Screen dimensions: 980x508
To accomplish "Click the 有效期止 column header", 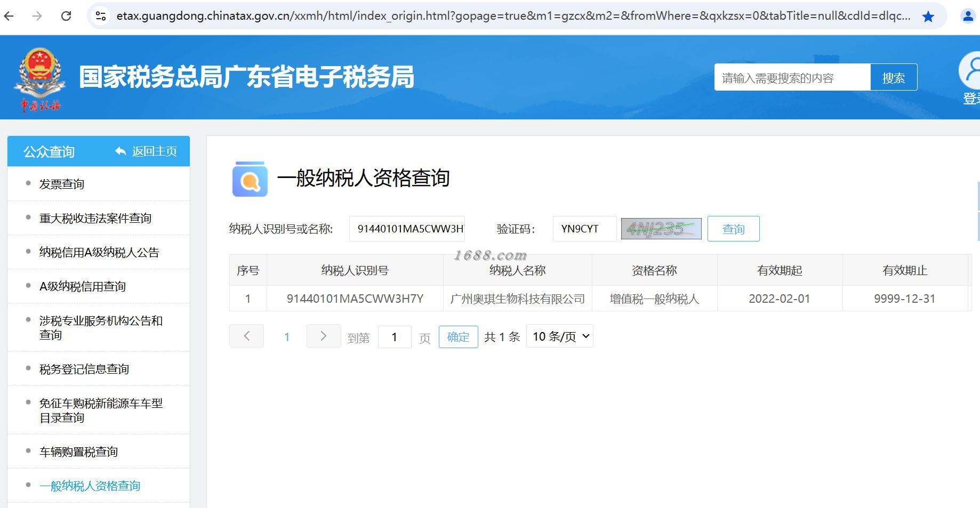I will 905,270.
